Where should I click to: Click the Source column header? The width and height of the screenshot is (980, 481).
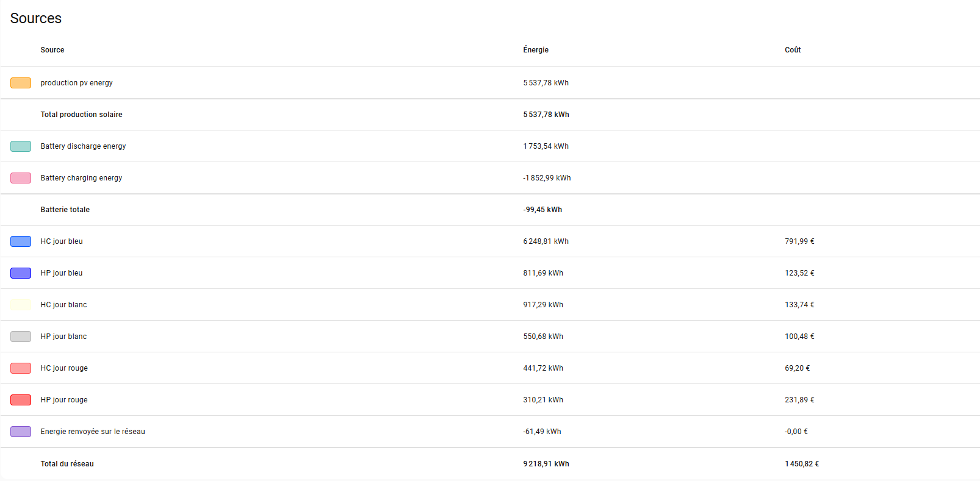[x=52, y=50]
